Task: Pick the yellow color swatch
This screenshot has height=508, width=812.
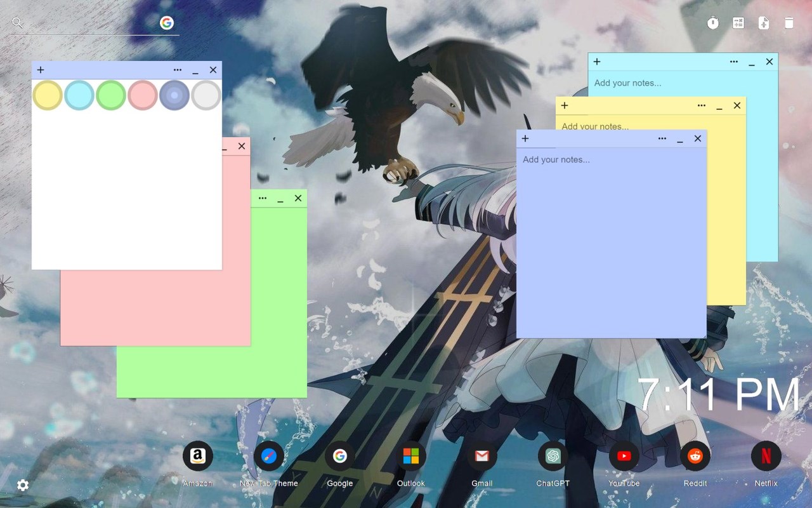Action: (x=48, y=95)
